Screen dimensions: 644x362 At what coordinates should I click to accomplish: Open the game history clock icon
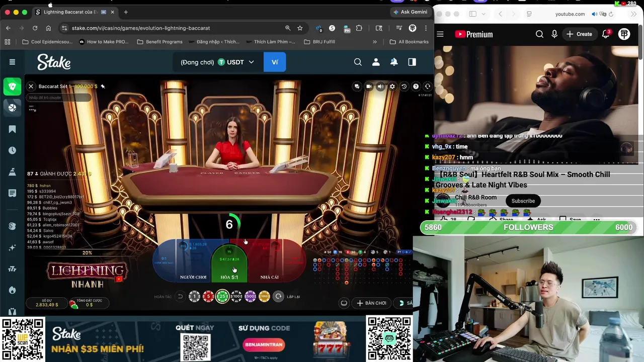click(404, 86)
